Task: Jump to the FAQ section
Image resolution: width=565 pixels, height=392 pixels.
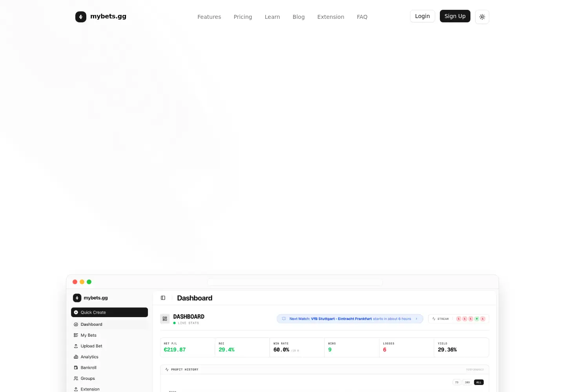Action: coord(362,17)
